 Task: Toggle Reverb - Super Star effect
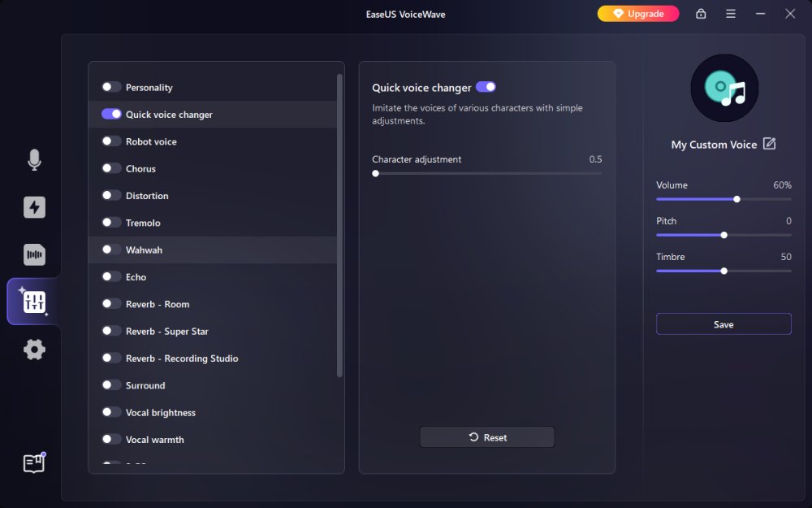coord(111,331)
